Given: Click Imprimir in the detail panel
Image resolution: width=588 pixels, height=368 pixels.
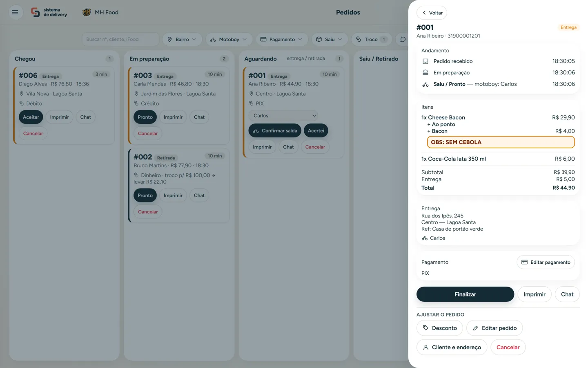Looking at the screenshot, I should pyautogui.click(x=535, y=294).
